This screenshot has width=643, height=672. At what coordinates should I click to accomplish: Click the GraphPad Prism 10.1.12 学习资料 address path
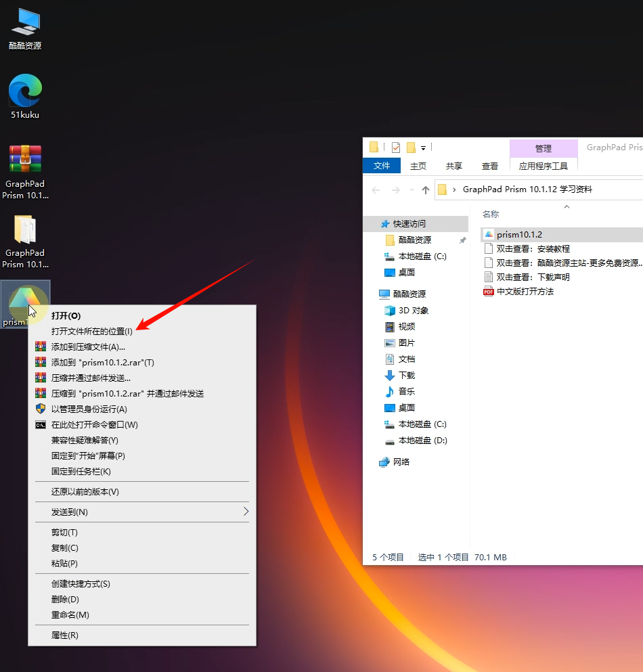(527, 189)
